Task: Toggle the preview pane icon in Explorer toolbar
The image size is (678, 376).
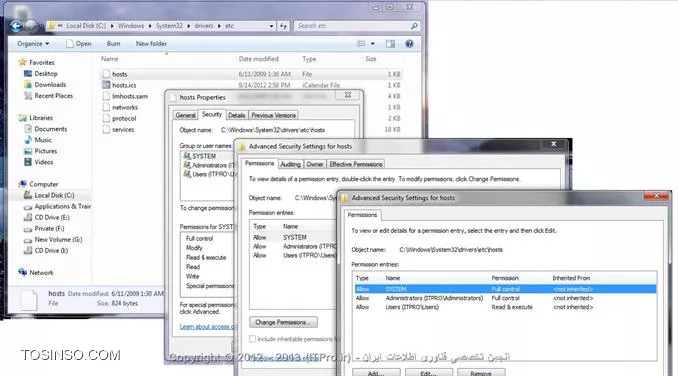Action: point(390,44)
